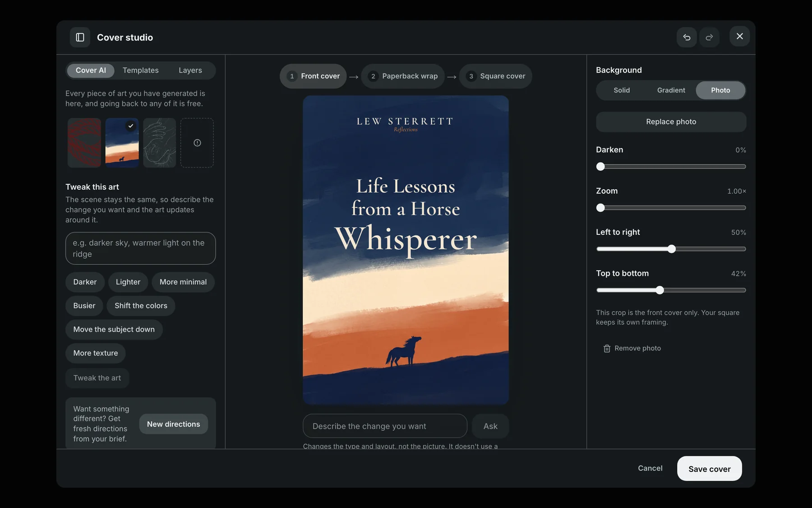The height and width of the screenshot is (508, 812).
Task: Close the Cover studio dialog
Action: tap(739, 36)
